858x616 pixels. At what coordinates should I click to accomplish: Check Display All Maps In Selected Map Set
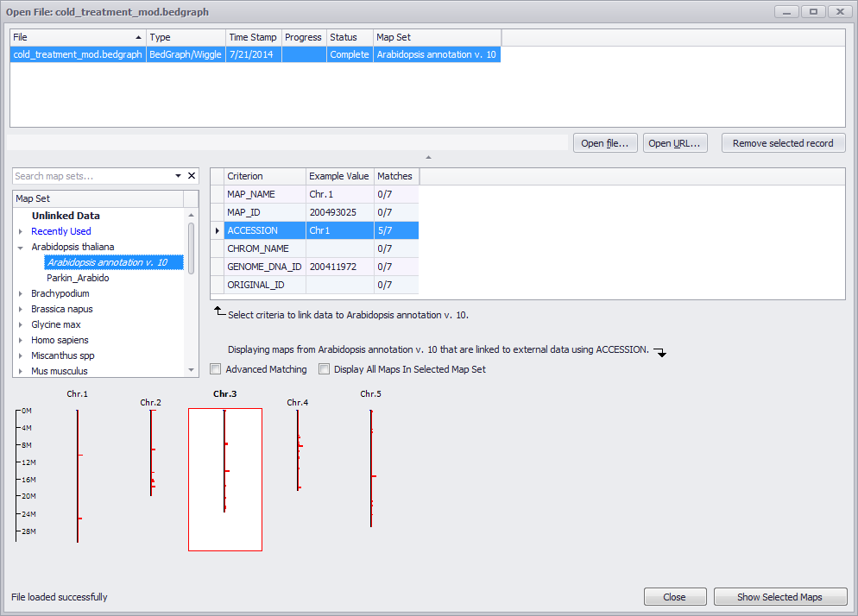[x=325, y=369]
